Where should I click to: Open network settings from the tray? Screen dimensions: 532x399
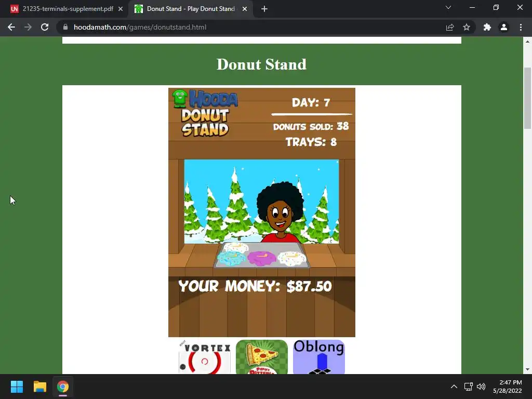point(469,387)
